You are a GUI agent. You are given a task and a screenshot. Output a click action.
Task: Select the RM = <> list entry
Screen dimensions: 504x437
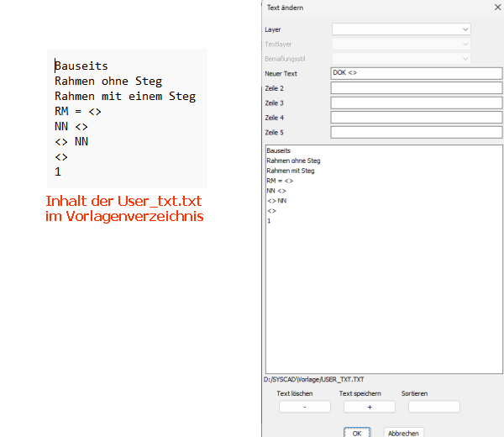pos(280,181)
